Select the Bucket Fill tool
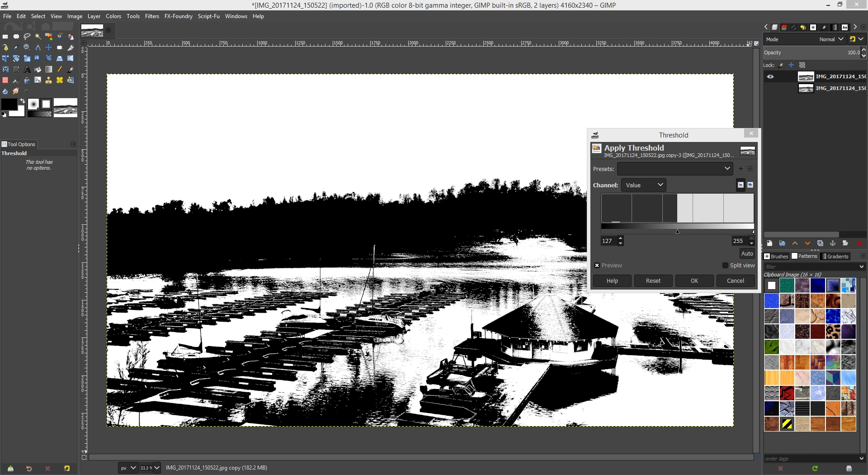Screen dimensions: 868x475 click(38, 69)
